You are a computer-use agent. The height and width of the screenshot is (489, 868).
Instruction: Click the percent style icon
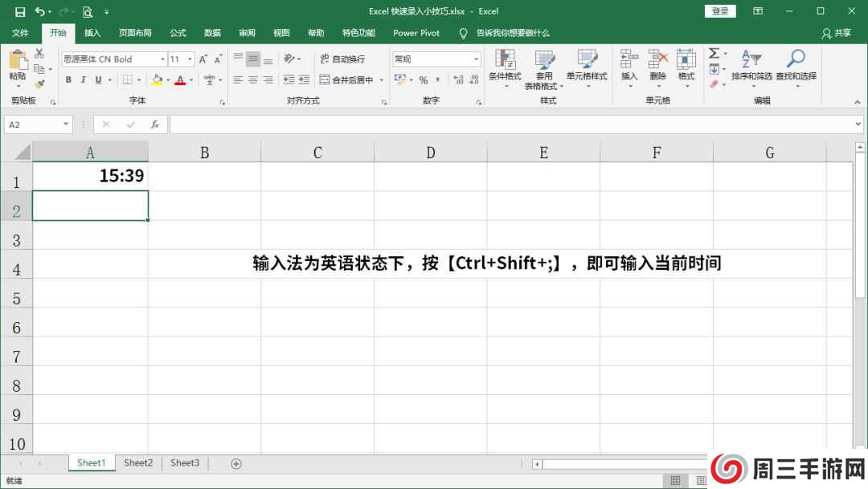click(x=424, y=80)
